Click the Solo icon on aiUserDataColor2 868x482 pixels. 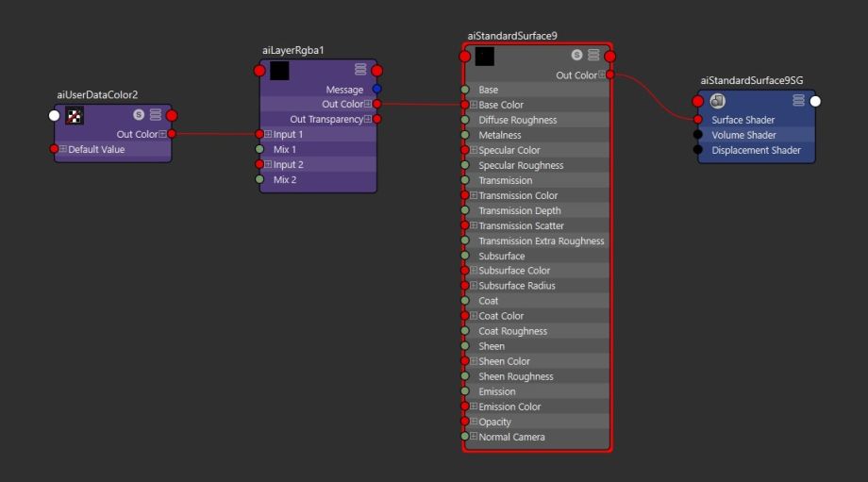139,115
